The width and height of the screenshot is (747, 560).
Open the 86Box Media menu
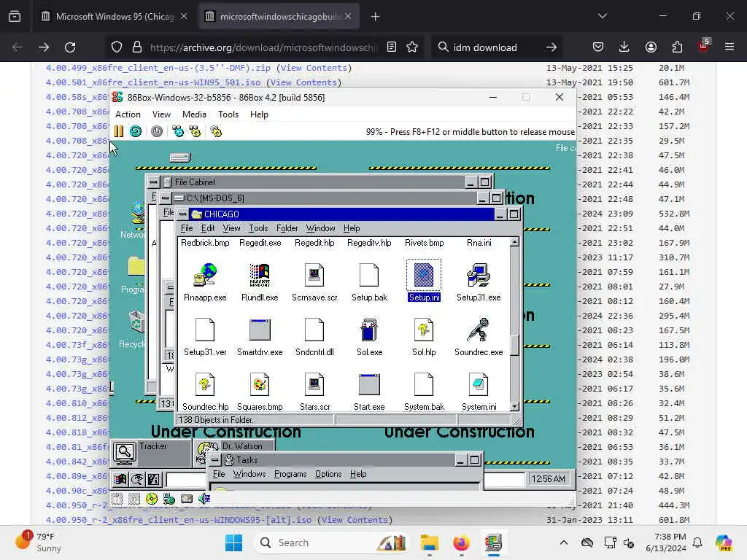point(194,114)
